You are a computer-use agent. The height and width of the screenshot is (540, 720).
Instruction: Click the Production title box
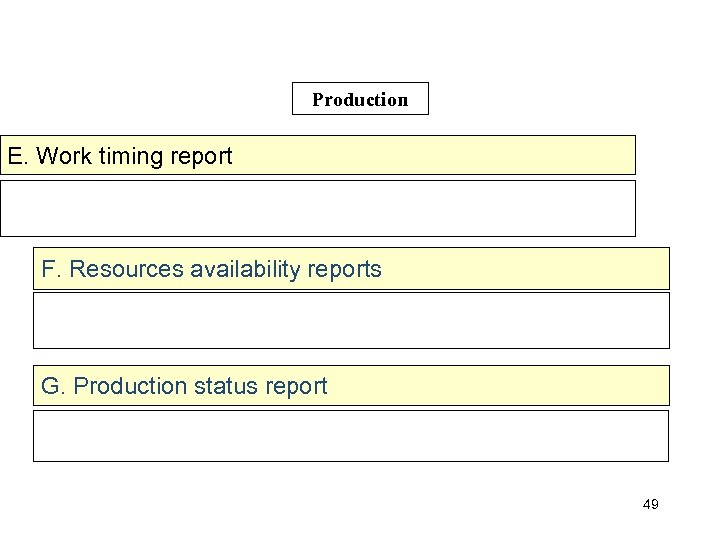point(360,99)
